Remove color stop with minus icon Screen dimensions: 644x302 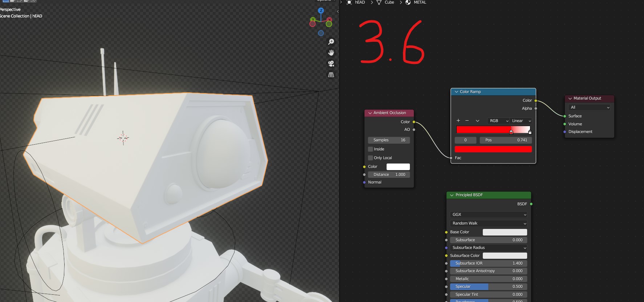tap(467, 121)
